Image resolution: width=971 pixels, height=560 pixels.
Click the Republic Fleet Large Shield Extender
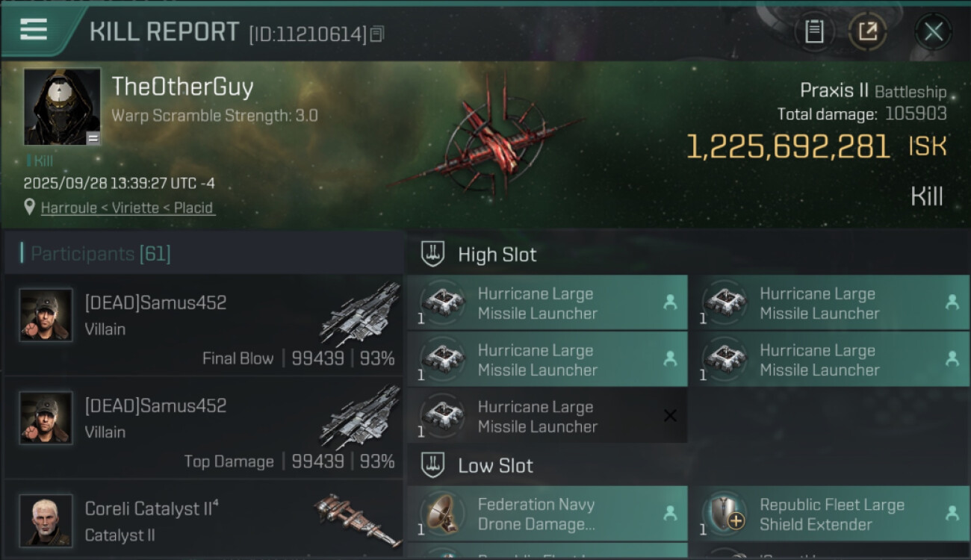coord(829,514)
